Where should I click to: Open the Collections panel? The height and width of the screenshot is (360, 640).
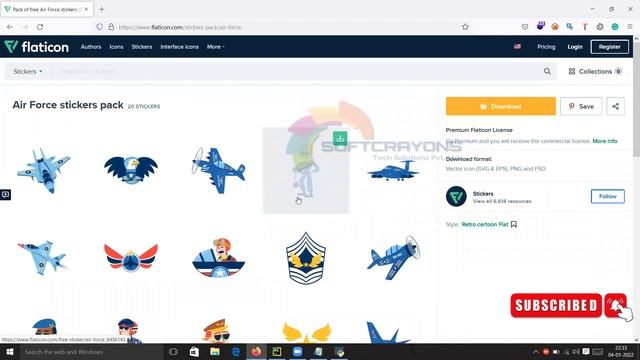point(595,71)
